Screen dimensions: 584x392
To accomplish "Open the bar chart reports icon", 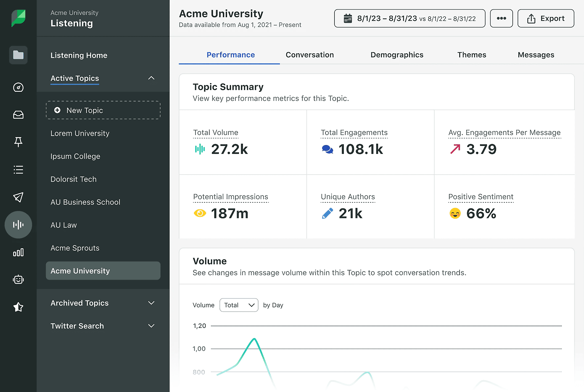I will click(18, 252).
